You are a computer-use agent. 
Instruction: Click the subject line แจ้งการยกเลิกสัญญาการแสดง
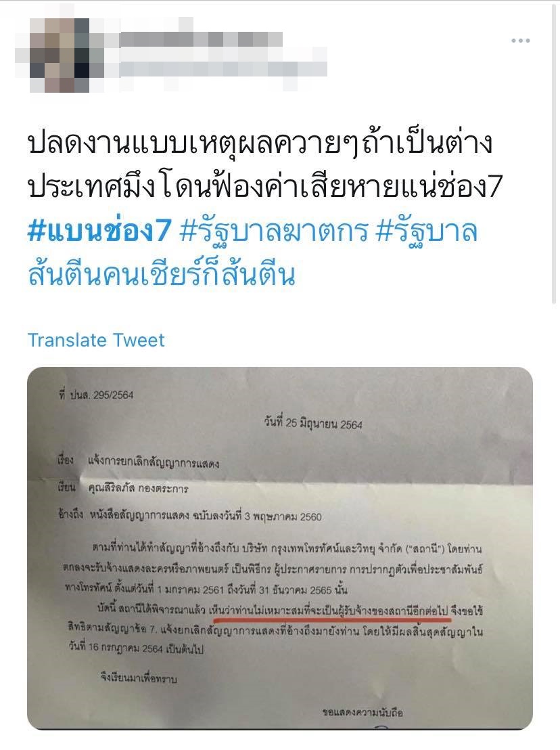154,463
